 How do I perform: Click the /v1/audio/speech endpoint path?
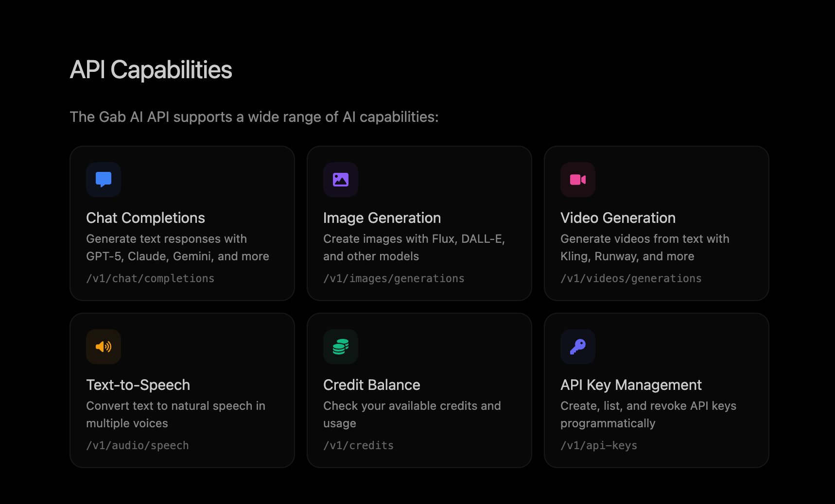coord(138,446)
